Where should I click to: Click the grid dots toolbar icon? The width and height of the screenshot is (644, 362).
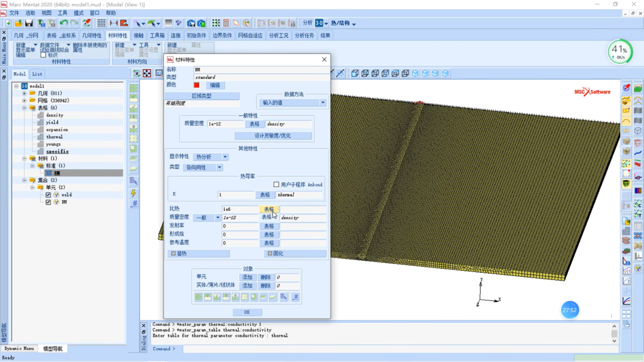click(101, 23)
